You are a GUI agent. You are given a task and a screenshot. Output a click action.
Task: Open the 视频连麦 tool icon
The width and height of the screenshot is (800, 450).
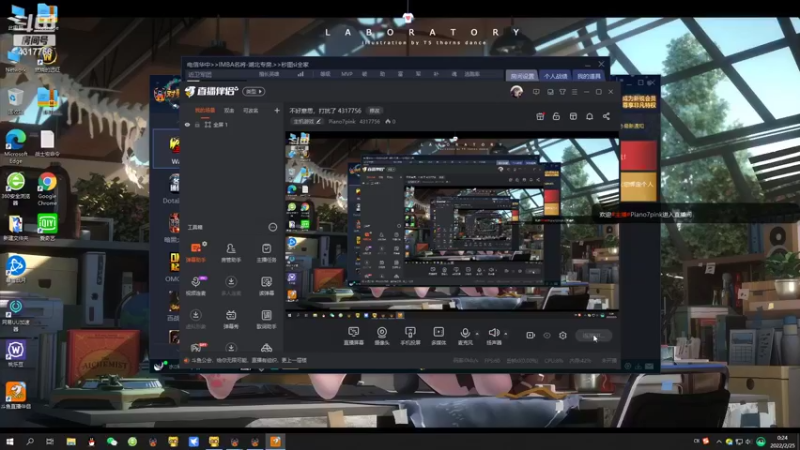point(196,286)
